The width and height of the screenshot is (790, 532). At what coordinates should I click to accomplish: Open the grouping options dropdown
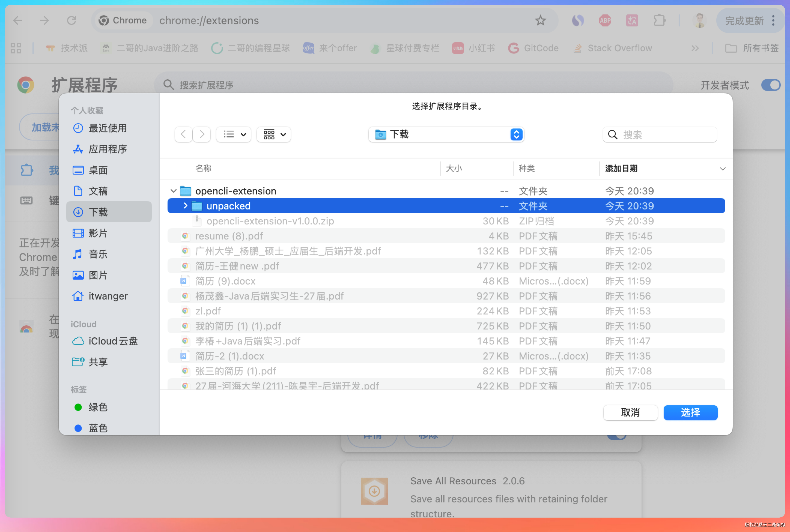click(274, 134)
